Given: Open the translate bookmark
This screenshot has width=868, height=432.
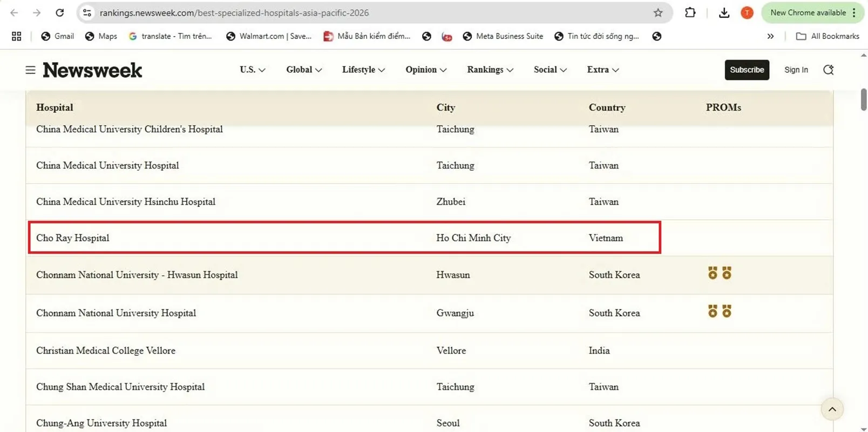Looking at the screenshot, I should coord(171,36).
